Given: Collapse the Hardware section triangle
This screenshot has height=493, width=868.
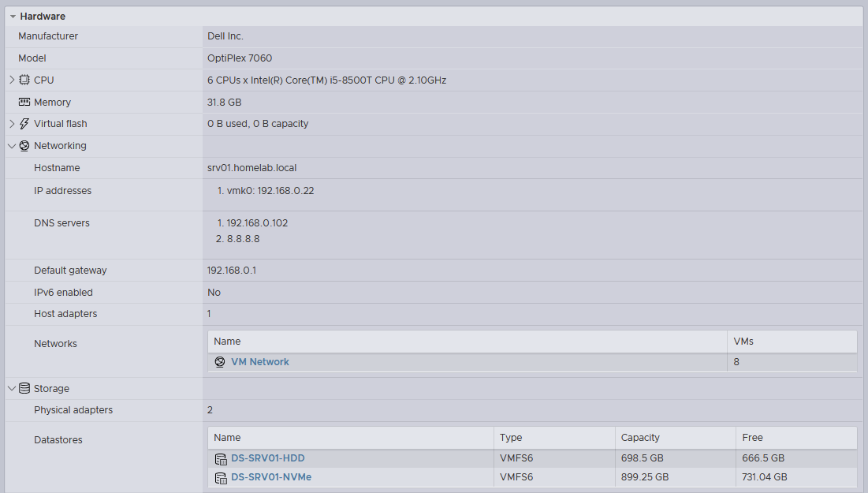Looking at the screenshot, I should pos(13,17).
